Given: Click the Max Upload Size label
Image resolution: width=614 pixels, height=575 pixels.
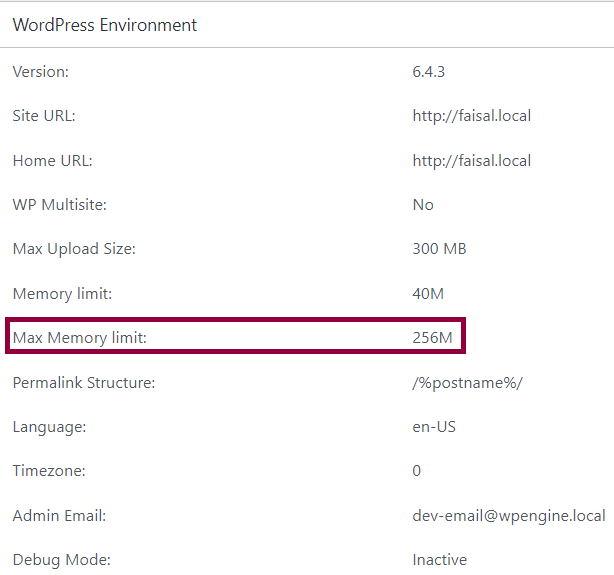Looking at the screenshot, I should 74,249.
